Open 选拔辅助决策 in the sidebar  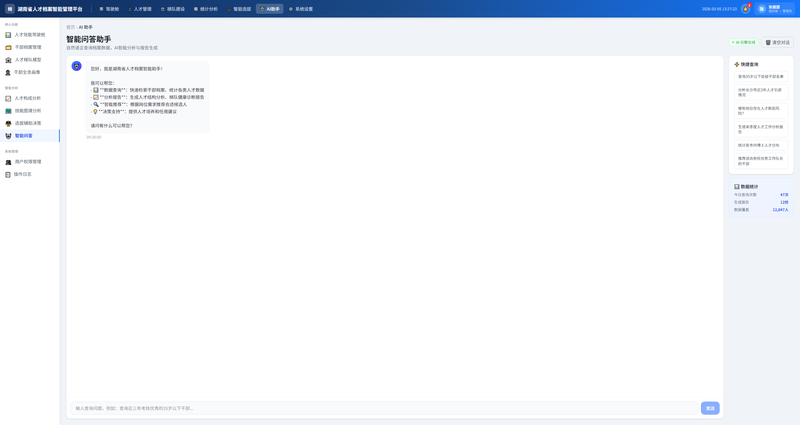pos(30,123)
